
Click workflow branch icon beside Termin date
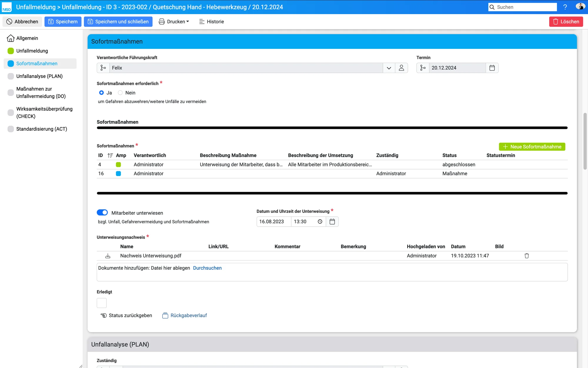pyautogui.click(x=423, y=68)
